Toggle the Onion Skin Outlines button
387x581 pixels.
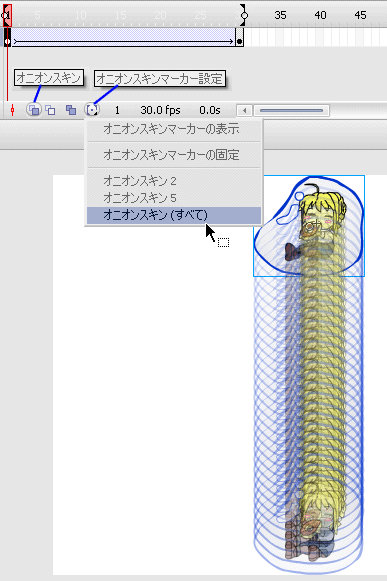[x=50, y=110]
